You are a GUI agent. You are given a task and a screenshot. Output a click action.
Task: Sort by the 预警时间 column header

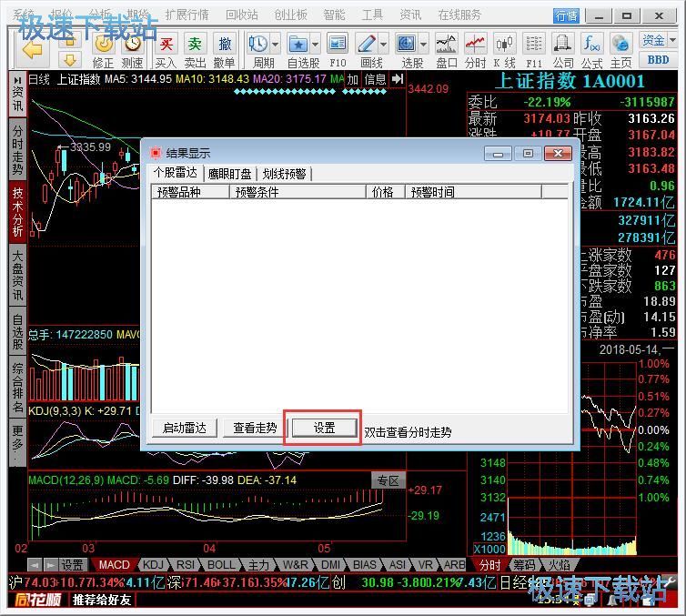click(x=473, y=192)
